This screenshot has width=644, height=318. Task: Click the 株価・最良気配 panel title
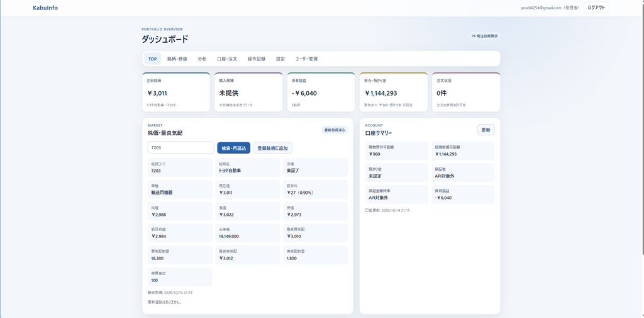[165, 133]
